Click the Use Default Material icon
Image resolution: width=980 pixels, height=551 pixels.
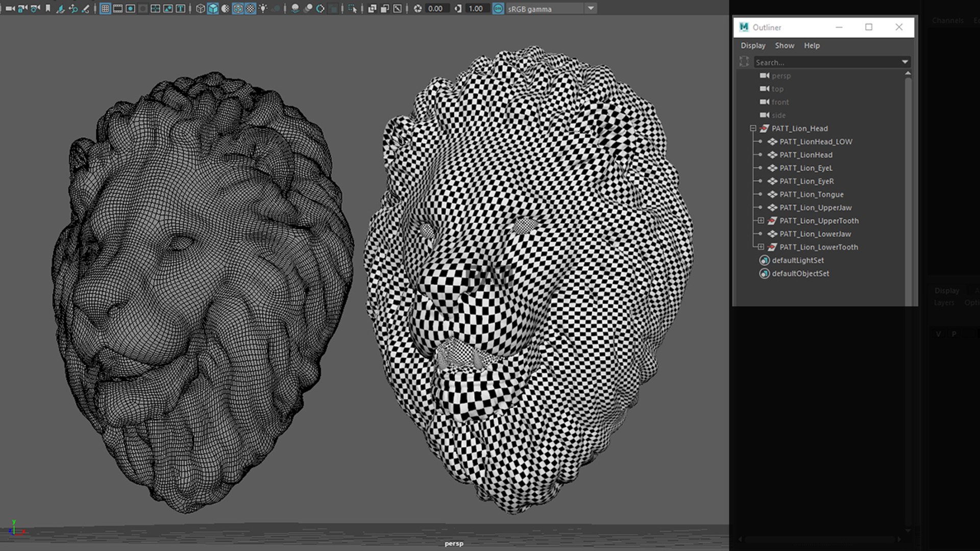pos(225,9)
